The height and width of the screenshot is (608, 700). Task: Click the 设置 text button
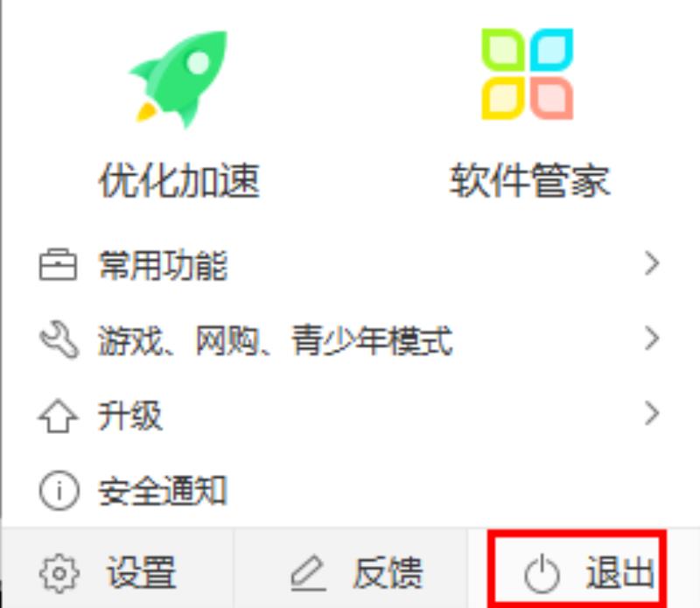point(141,573)
